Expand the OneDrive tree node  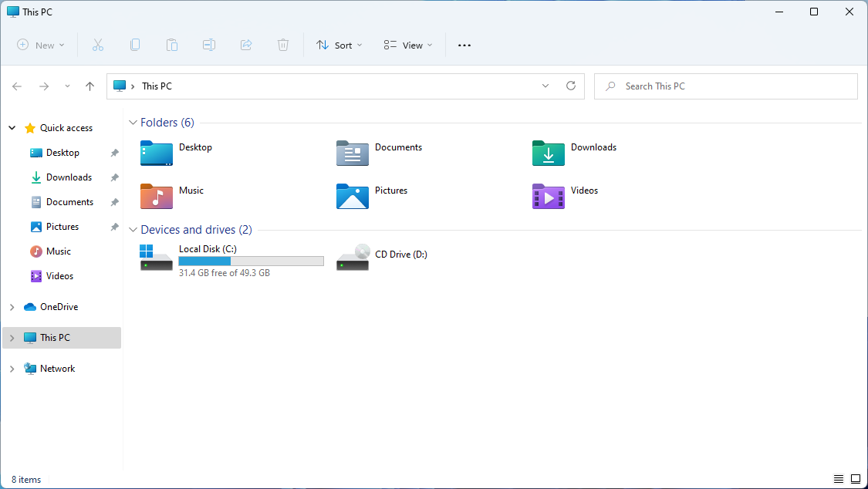[12, 307]
